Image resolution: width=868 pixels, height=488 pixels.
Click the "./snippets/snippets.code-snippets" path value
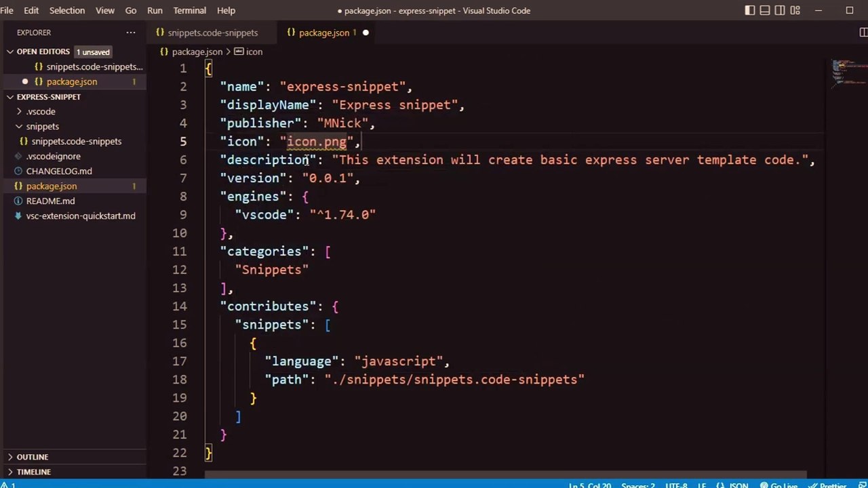[454, 380]
